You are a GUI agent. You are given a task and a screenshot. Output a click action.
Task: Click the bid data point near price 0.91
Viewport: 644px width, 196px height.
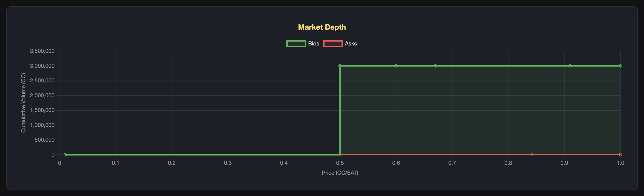[x=570, y=66]
